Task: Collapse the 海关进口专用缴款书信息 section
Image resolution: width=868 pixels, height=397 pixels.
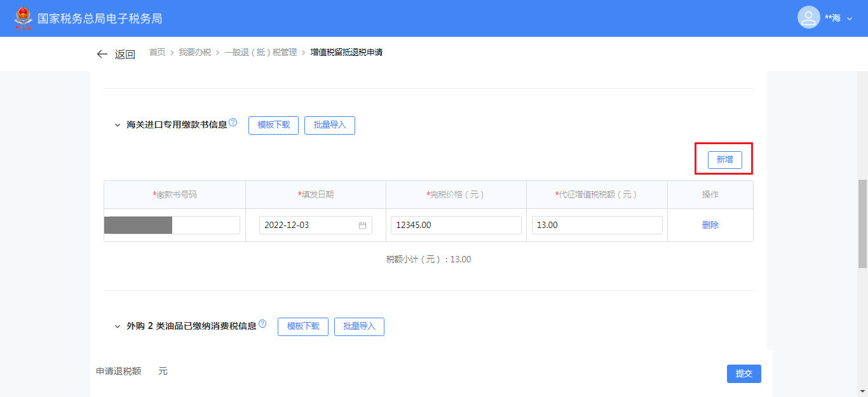Action: (118, 125)
